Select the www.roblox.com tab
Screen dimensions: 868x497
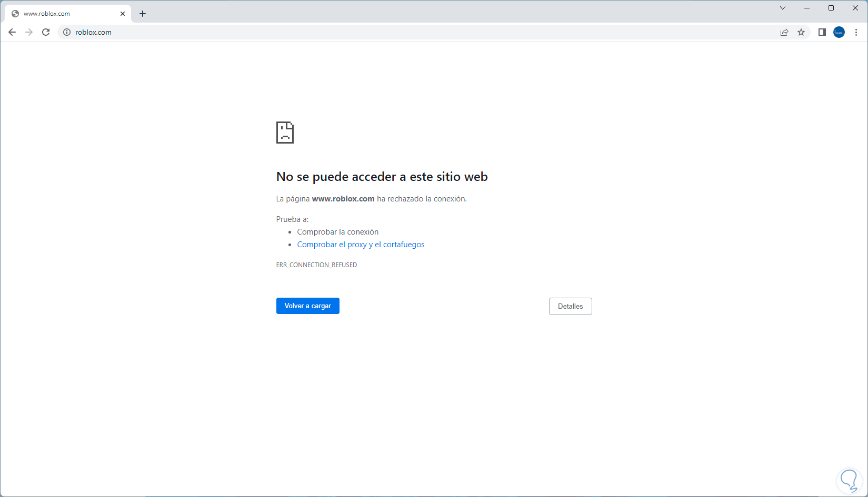pos(68,14)
